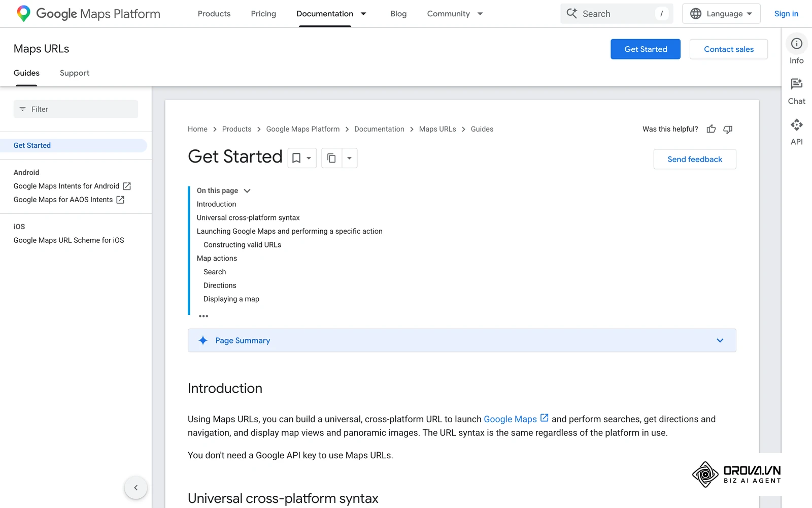This screenshot has width=812, height=508.
Task: Click the Filter input in sidebar
Action: pos(76,109)
